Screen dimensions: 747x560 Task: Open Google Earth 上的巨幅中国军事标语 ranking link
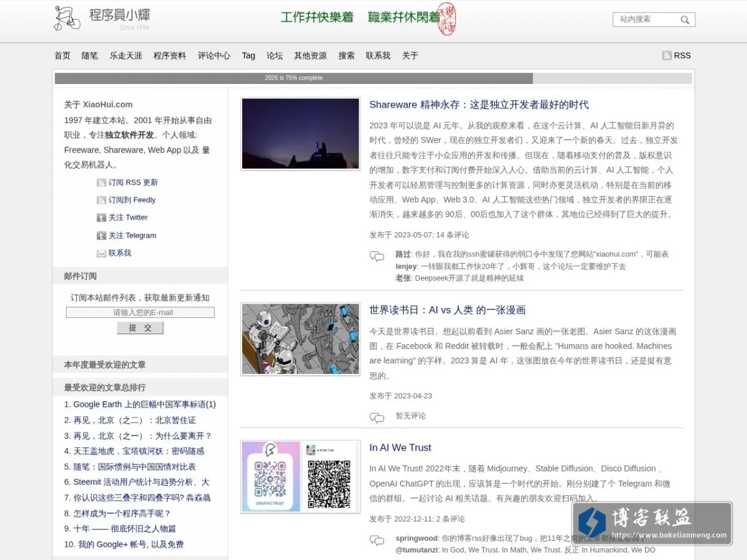[144, 404]
